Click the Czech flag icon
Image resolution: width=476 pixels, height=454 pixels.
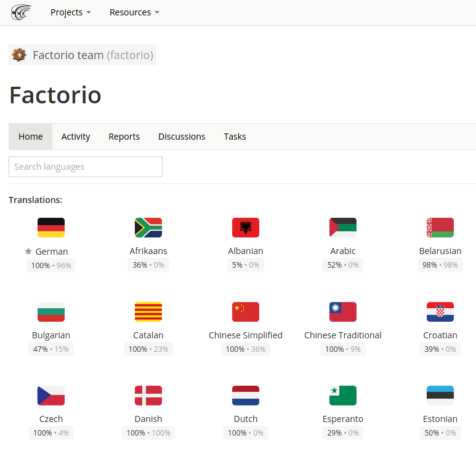[x=51, y=396]
